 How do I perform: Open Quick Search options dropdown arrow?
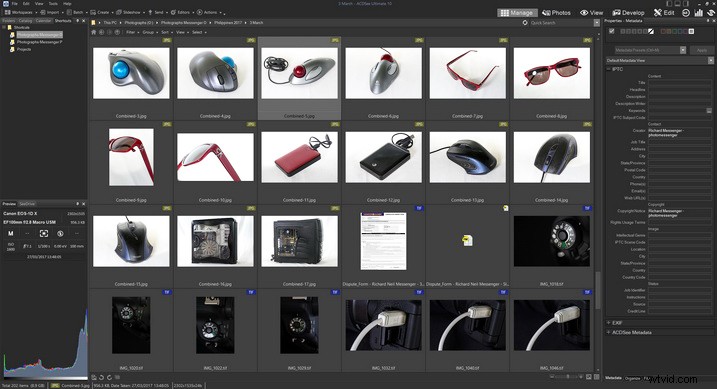(597, 22)
